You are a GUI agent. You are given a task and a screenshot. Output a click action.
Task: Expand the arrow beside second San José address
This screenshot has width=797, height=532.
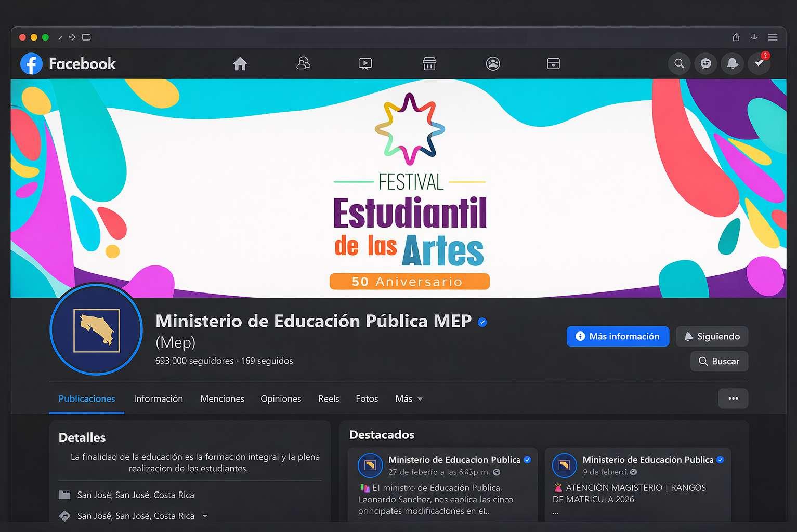205,516
